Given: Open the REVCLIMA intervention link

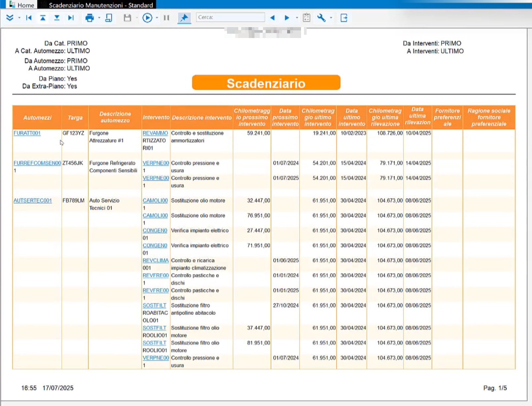Looking at the screenshot, I should point(156,261).
